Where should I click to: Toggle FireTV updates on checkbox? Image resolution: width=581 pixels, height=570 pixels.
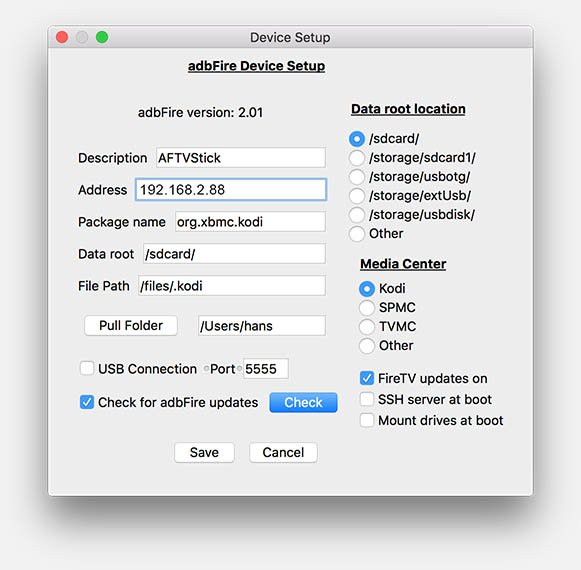coord(367,378)
